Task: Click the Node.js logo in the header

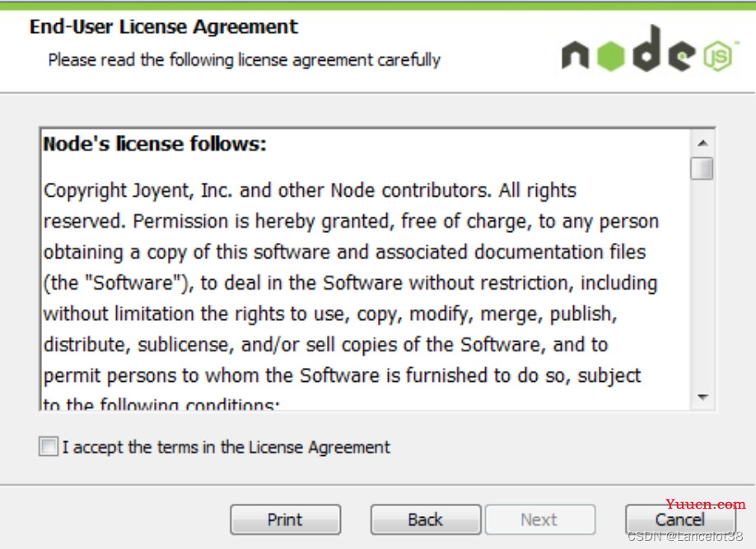Action: point(650,49)
